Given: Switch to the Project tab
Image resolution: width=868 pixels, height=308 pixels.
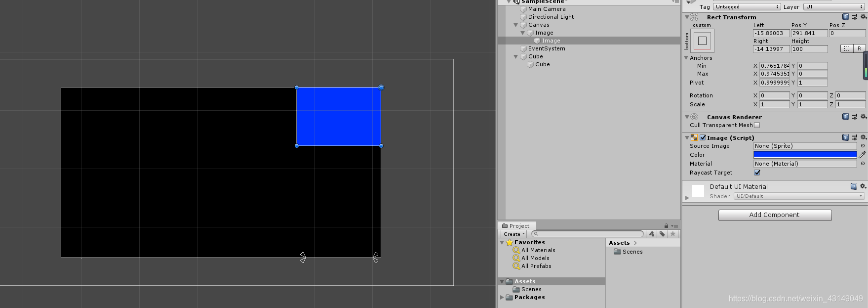Looking at the screenshot, I should (516, 226).
